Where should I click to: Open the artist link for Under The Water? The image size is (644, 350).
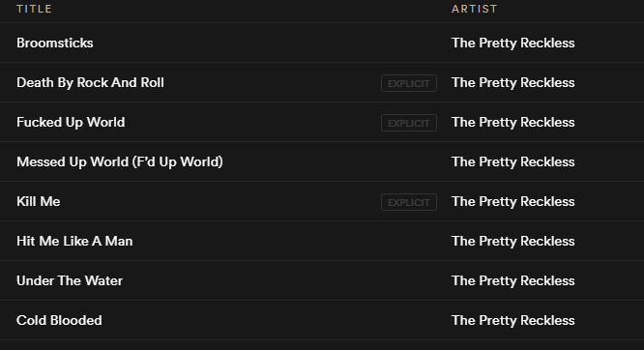click(513, 281)
